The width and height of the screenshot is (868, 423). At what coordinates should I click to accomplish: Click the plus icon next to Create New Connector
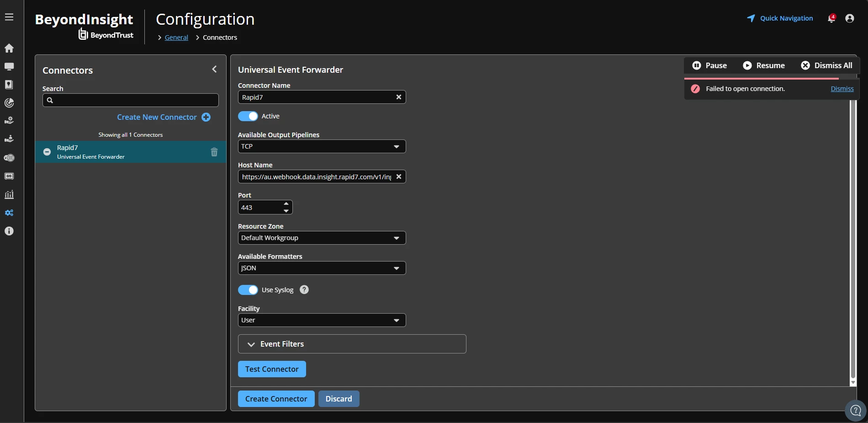tap(206, 117)
